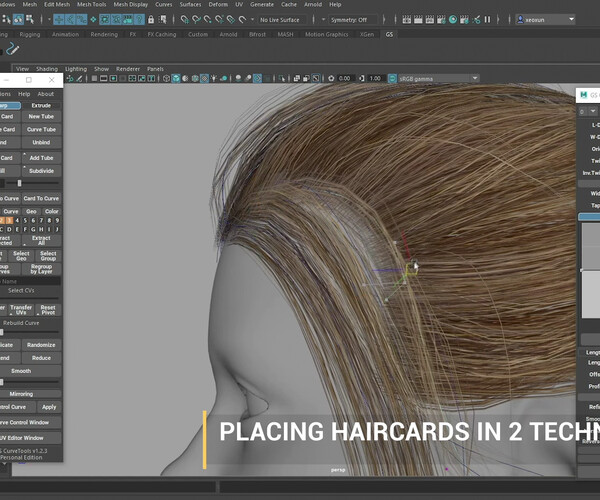
Task: Click the Curve Tube button
Action: pos(41,129)
